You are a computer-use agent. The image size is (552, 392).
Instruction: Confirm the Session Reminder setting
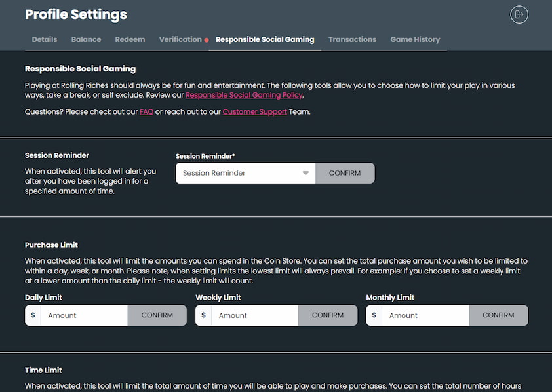(x=345, y=173)
